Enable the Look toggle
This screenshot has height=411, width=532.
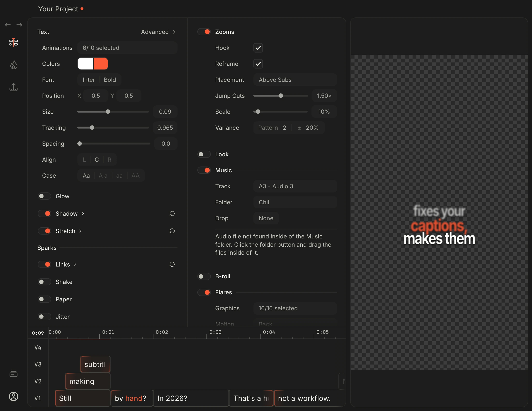pos(204,154)
